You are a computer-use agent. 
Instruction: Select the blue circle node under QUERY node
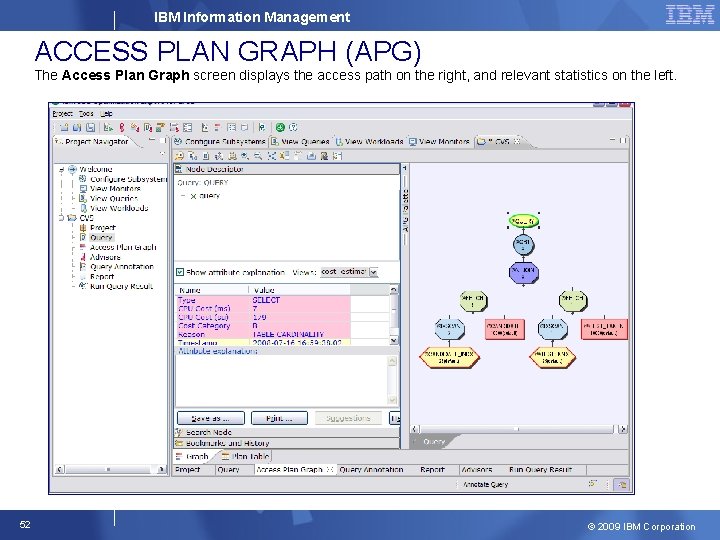point(523,244)
